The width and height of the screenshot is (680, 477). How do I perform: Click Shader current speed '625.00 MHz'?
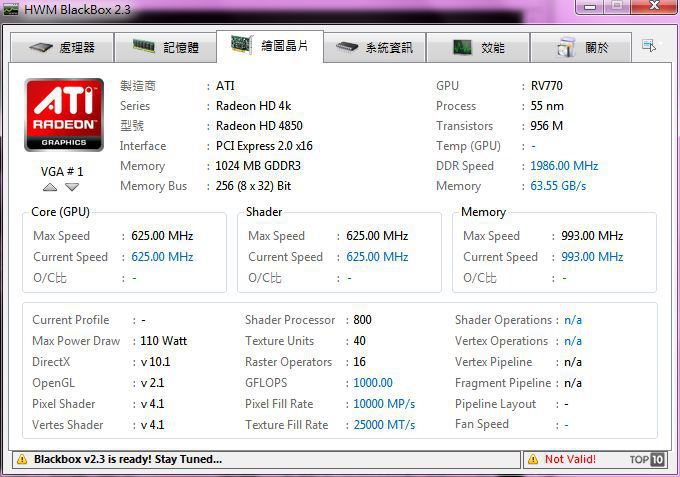(377, 257)
